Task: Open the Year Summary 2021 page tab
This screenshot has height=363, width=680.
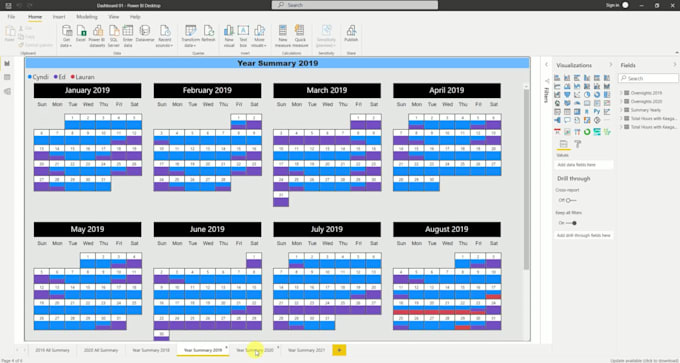Action: 306,350
